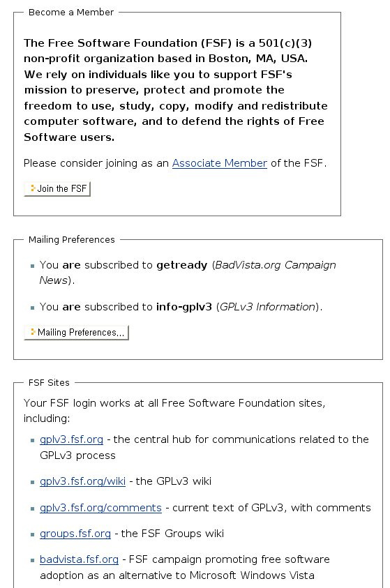The width and height of the screenshot is (390, 588).
Task: Click the bullet beside the info-gplv3 subscription
Action: (x=32, y=308)
